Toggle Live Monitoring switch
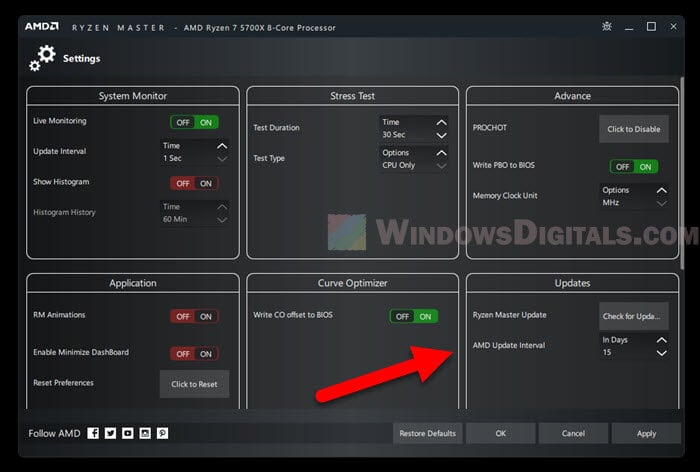This screenshot has width=700, height=473. [194, 122]
